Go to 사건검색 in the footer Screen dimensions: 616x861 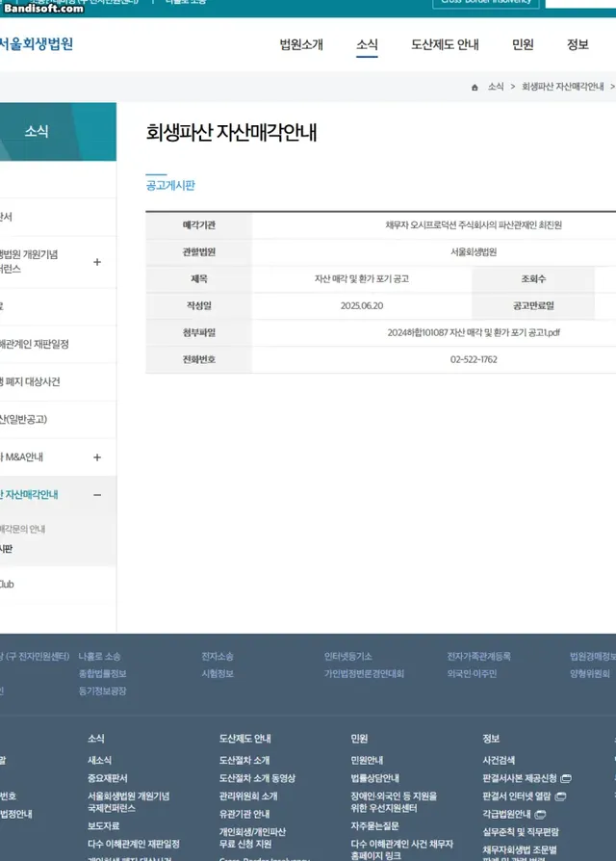(x=499, y=760)
